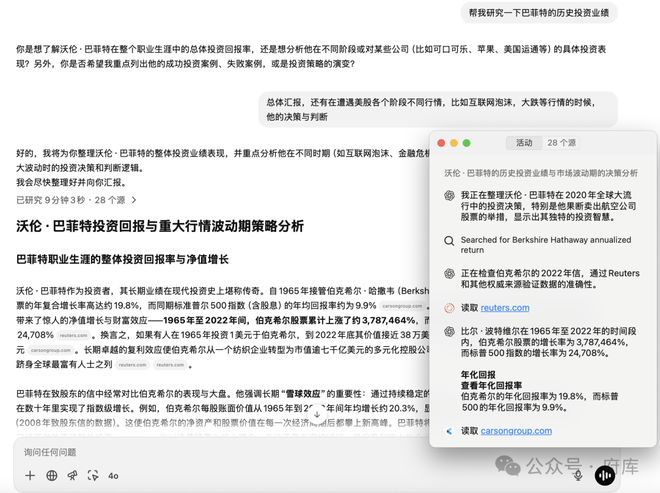Click the reuters.com site icon in activity list
Screen dimensions: 660x493
(449, 308)
